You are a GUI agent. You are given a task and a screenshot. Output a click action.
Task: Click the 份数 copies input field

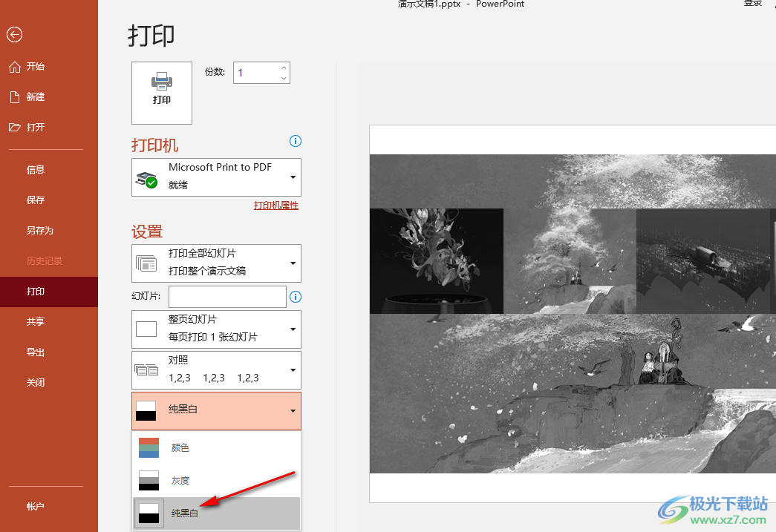coord(256,73)
